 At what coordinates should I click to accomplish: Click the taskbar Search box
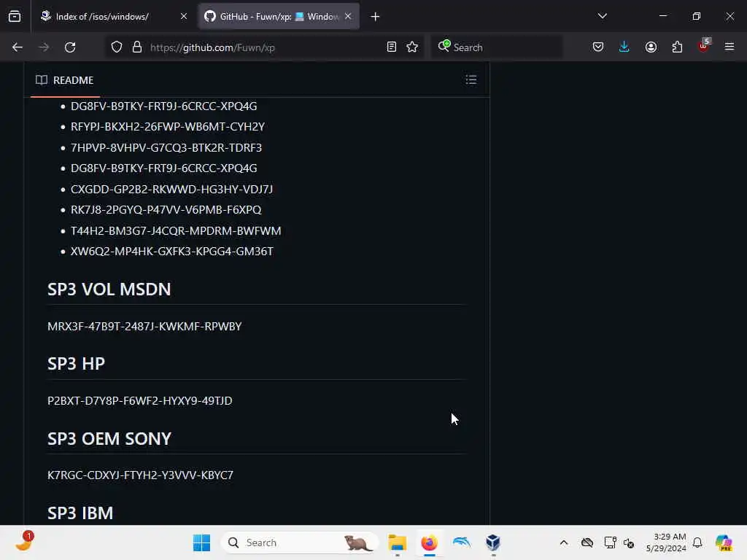tap(300, 542)
